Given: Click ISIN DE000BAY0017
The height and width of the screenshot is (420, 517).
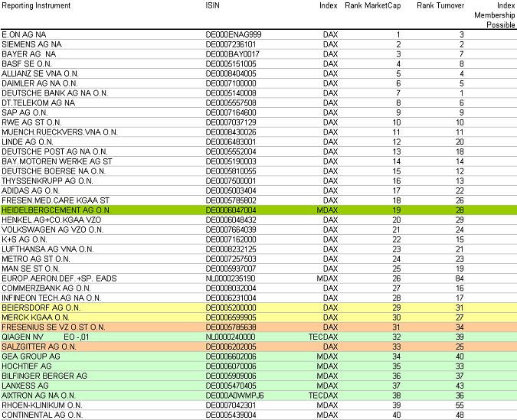Looking at the screenshot, I should [232, 54].
